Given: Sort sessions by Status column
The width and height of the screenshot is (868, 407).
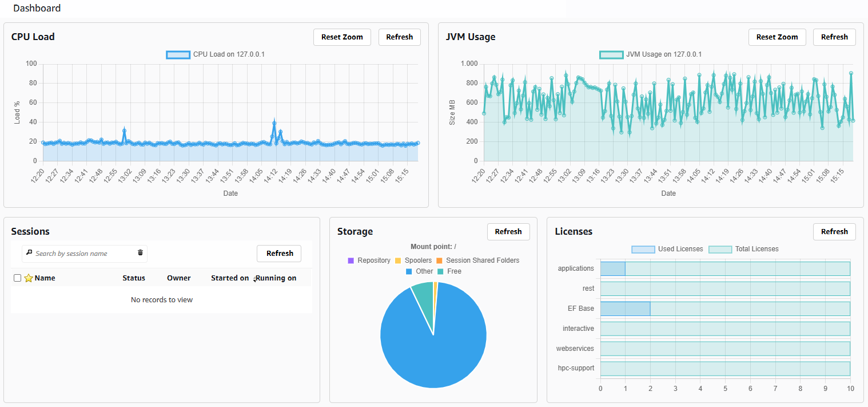Looking at the screenshot, I should tap(133, 278).
